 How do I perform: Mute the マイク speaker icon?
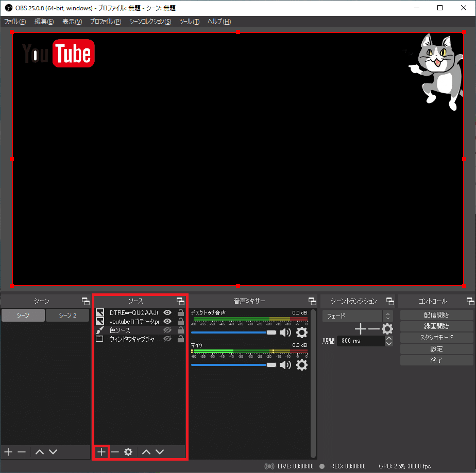285,365
